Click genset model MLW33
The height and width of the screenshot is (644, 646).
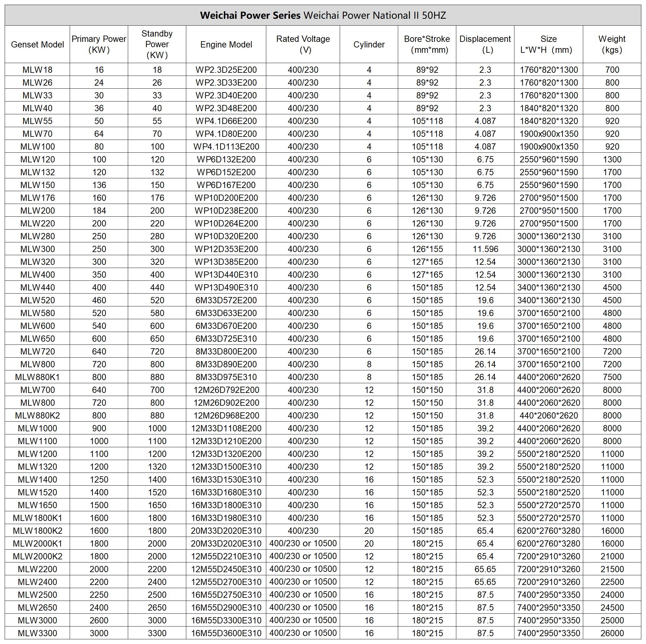[x=38, y=95]
